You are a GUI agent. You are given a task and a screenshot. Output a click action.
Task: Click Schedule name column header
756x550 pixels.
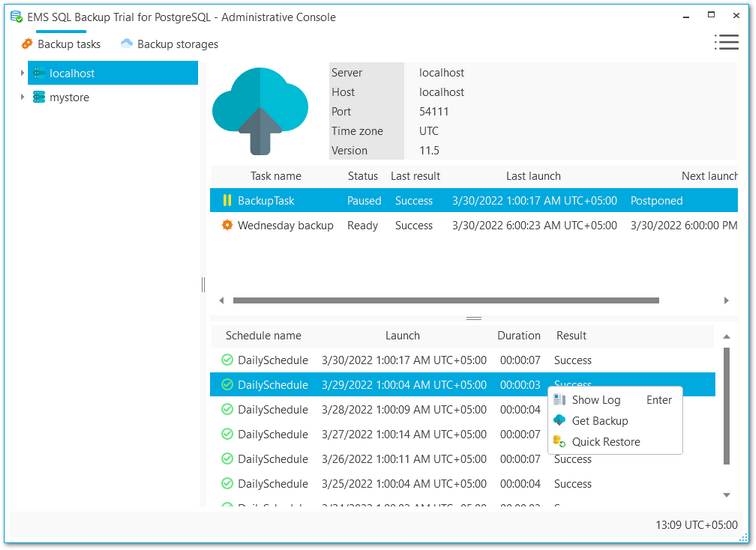click(x=263, y=336)
